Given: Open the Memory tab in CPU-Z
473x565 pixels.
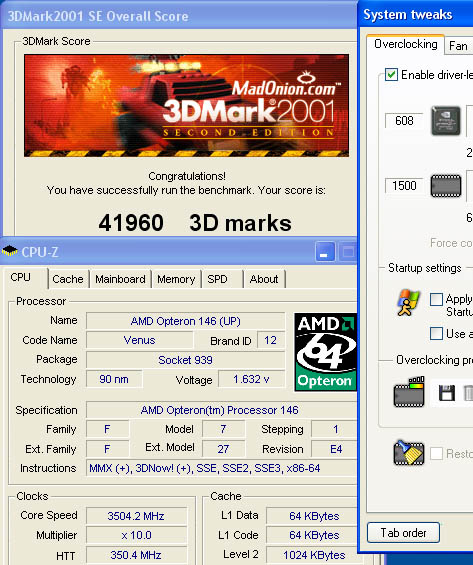Looking at the screenshot, I should [176, 279].
